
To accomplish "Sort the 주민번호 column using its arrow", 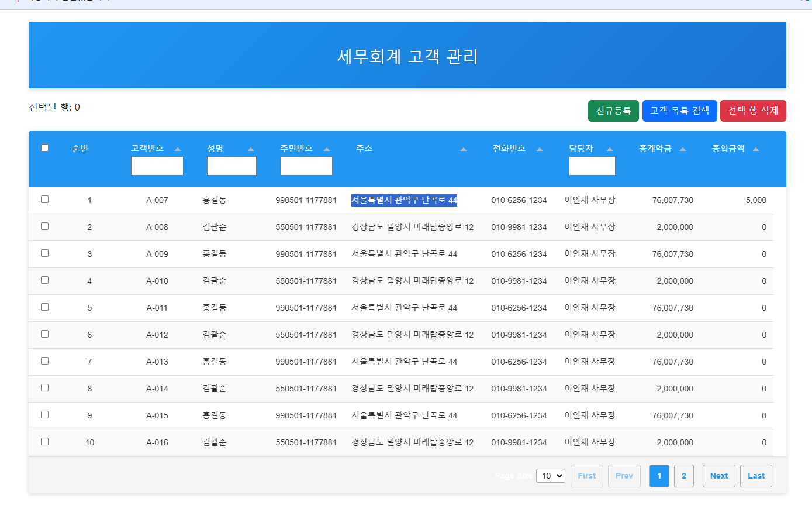I will (x=327, y=149).
